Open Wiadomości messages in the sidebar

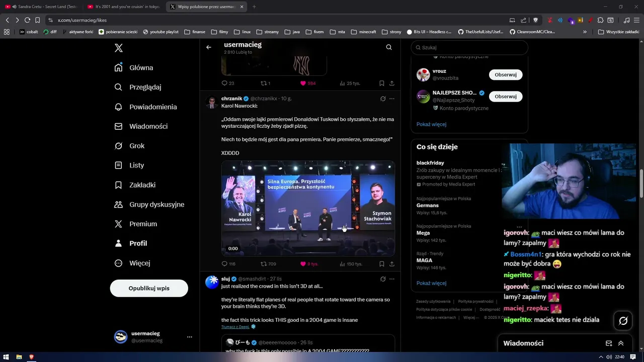click(141, 126)
